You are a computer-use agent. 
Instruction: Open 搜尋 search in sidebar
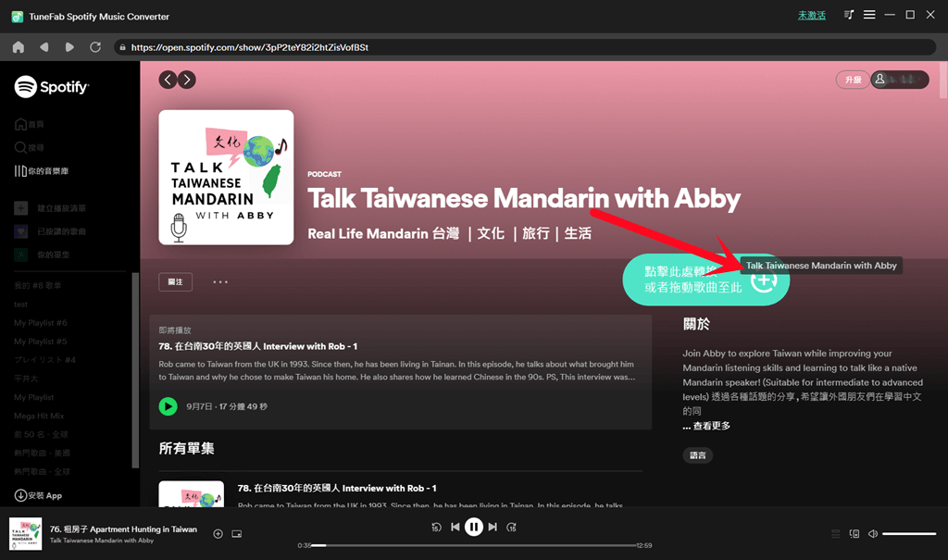pos(29,147)
